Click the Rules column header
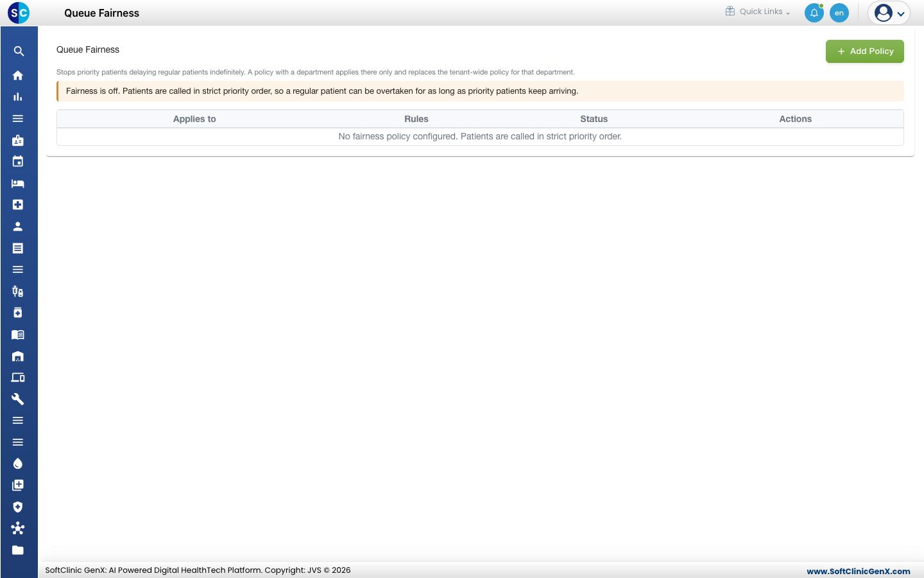924x578 pixels. pos(416,119)
